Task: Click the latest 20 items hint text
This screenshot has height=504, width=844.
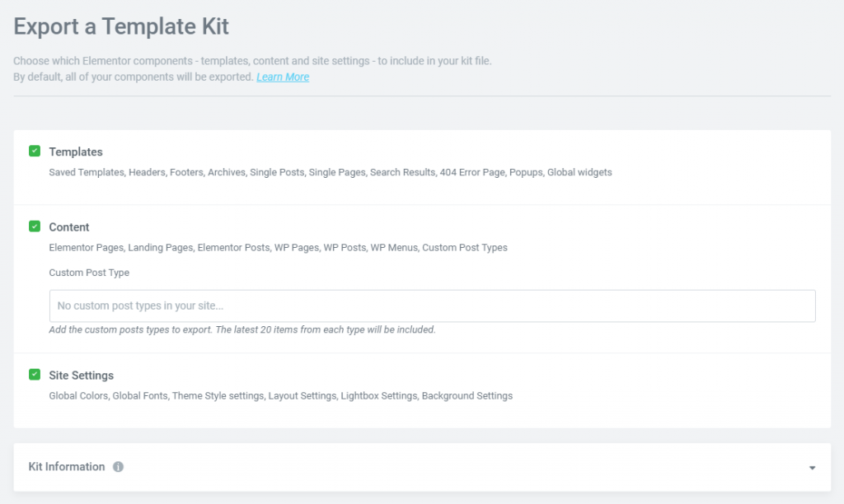Action: coord(242,329)
